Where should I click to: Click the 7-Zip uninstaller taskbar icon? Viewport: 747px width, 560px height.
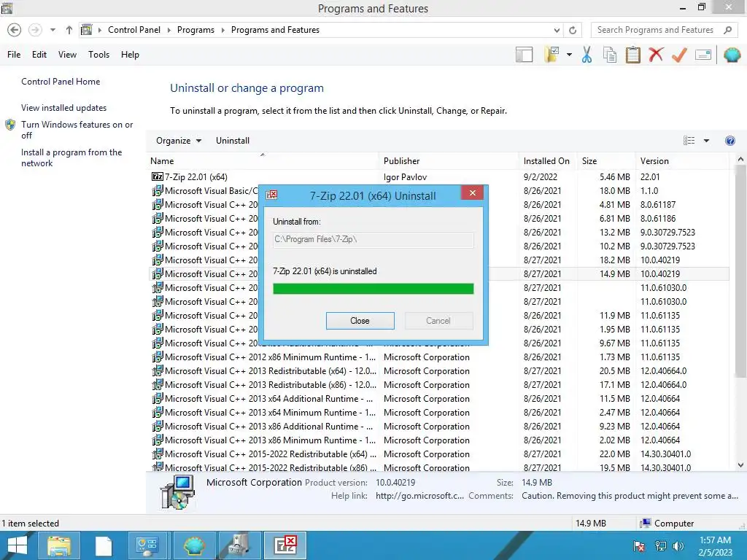click(285, 545)
